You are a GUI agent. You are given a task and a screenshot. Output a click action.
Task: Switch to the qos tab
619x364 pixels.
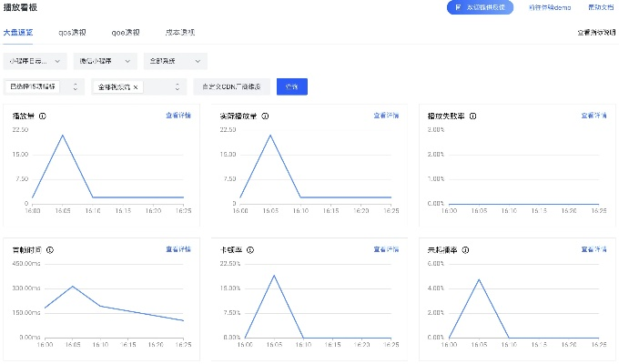click(72, 32)
